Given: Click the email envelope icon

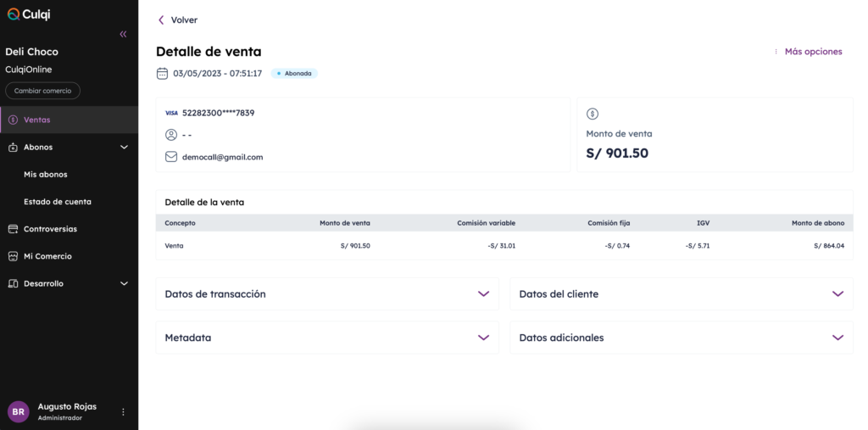Looking at the screenshot, I should click(171, 157).
